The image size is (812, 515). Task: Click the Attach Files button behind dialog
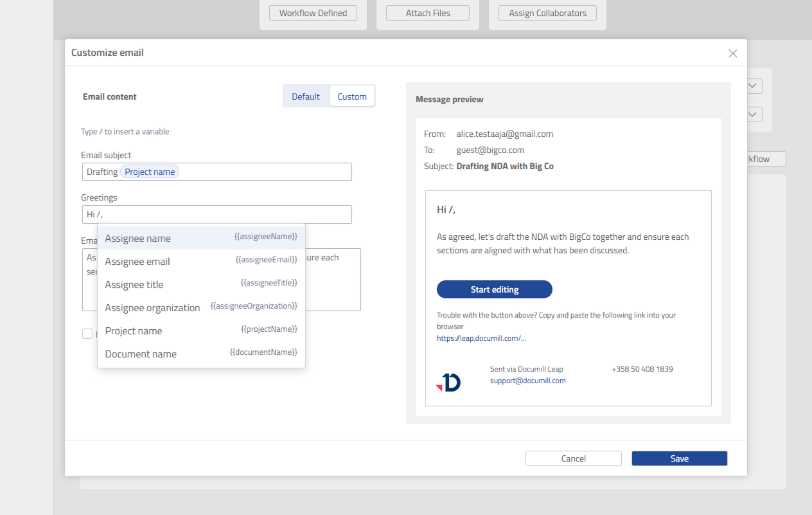coord(428,13)
